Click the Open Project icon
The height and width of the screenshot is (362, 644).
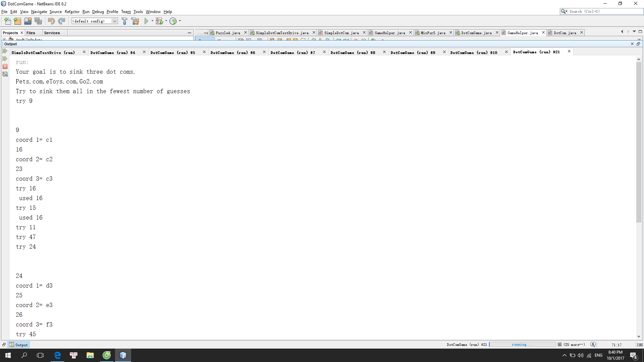coord(28,21)
